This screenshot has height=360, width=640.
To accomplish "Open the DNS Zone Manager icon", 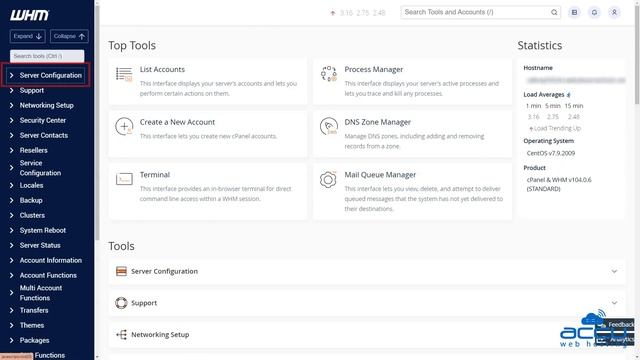I will coord(329,127).
